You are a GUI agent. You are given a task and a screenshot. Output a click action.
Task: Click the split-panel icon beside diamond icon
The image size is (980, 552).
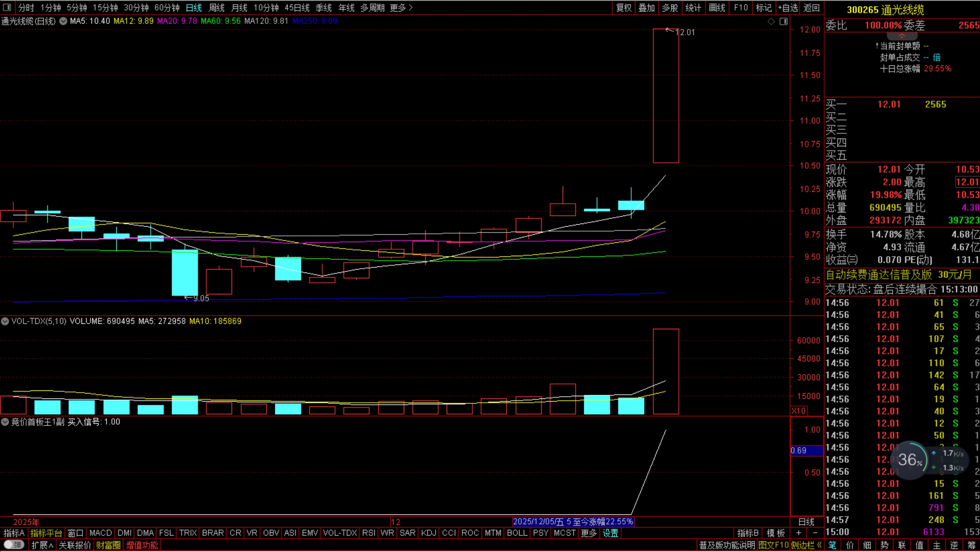pos(784,21)
